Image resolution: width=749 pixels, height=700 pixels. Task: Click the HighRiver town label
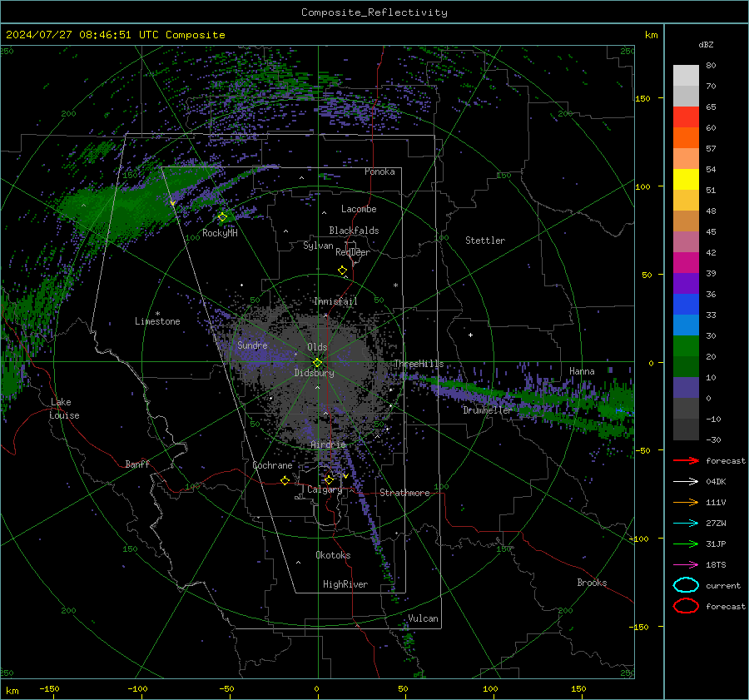[x=345, y=584]
